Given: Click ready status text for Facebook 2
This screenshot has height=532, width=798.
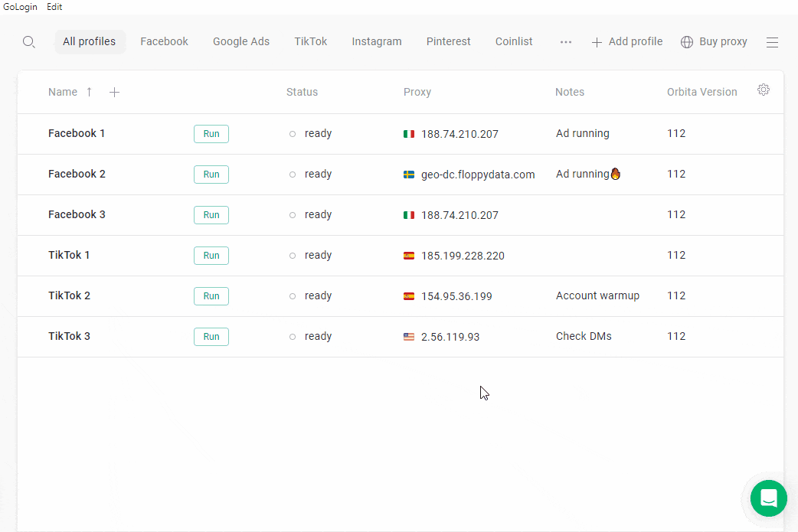Looking at the screenshot, I should coord(318,175).
